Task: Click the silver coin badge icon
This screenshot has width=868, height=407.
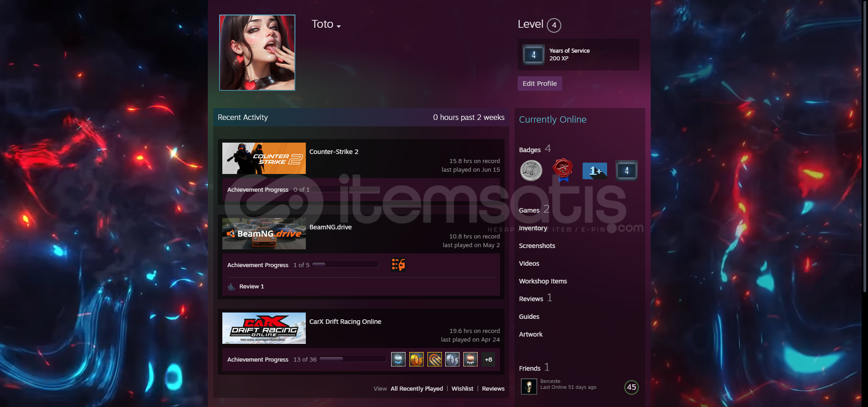Action: click(531, 170)
